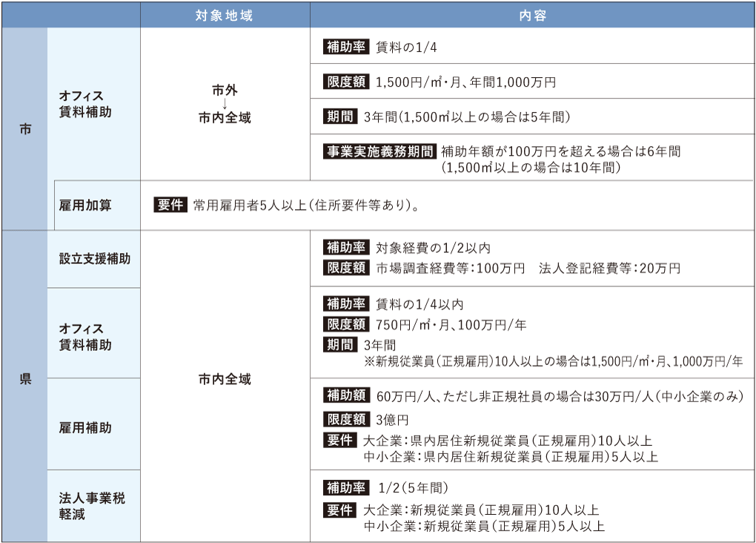Viewport: 756px width, 543px height.
Task: Click the 市外 text in target area
Action: coord(225,90)
